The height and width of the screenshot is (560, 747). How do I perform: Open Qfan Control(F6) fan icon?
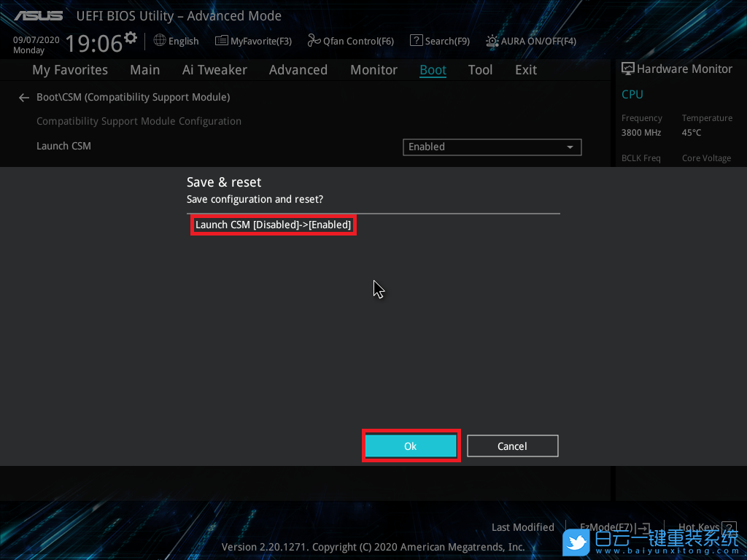314,41
